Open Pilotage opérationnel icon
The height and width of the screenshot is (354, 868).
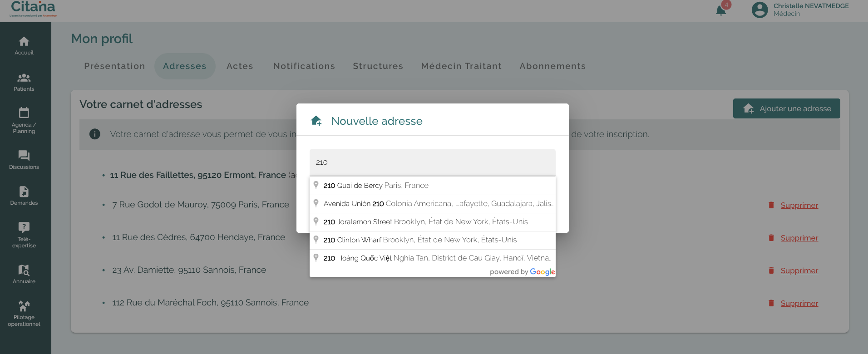pyautogui.click(x=24, y=306)
